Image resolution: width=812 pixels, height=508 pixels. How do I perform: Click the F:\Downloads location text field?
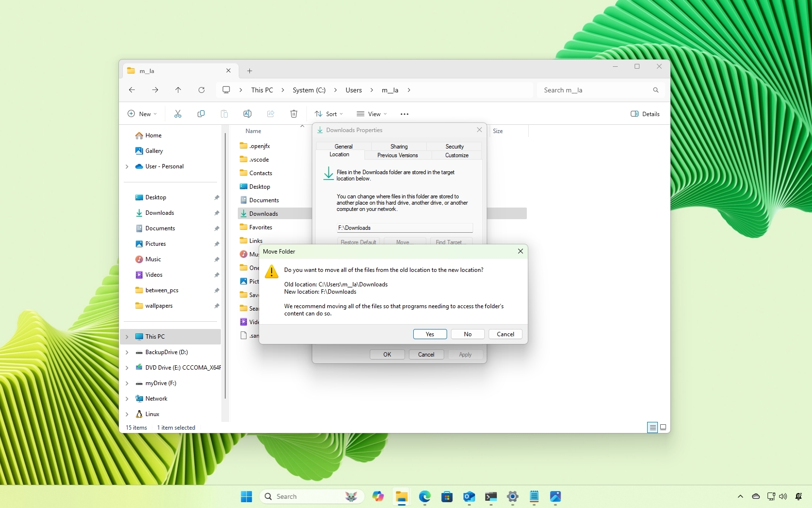pyautogui.click(x=405, y=227)
